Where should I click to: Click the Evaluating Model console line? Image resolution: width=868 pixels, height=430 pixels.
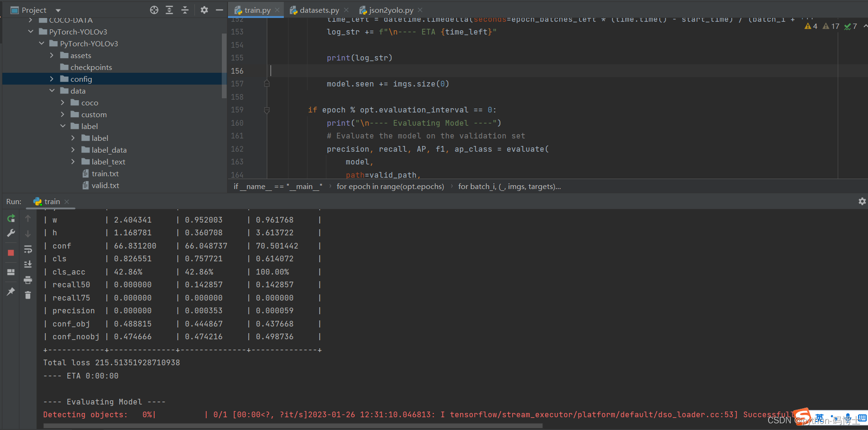tap(104, 402)
